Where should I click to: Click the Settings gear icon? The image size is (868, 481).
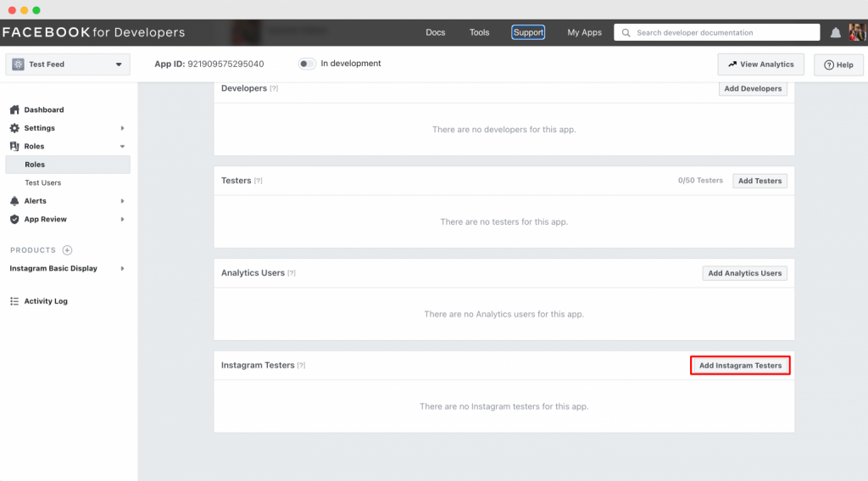coord(14,128)
